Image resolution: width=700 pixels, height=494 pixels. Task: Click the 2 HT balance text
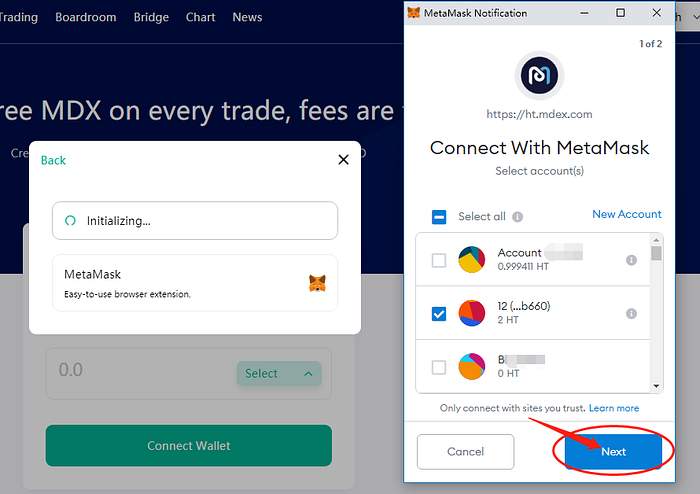point(508,320)
